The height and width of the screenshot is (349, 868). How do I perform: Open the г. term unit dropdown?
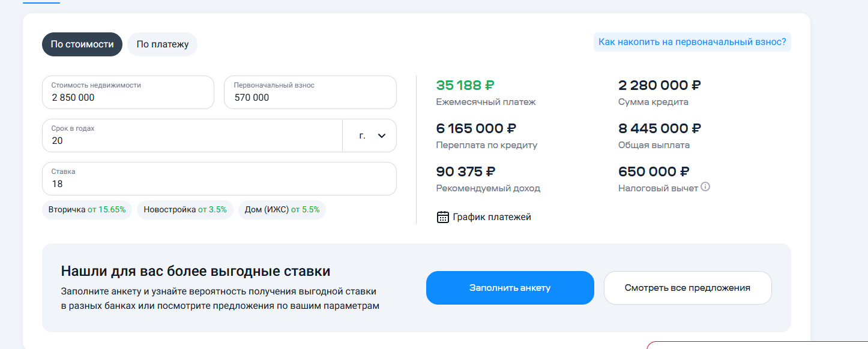[x=369, y=136]
